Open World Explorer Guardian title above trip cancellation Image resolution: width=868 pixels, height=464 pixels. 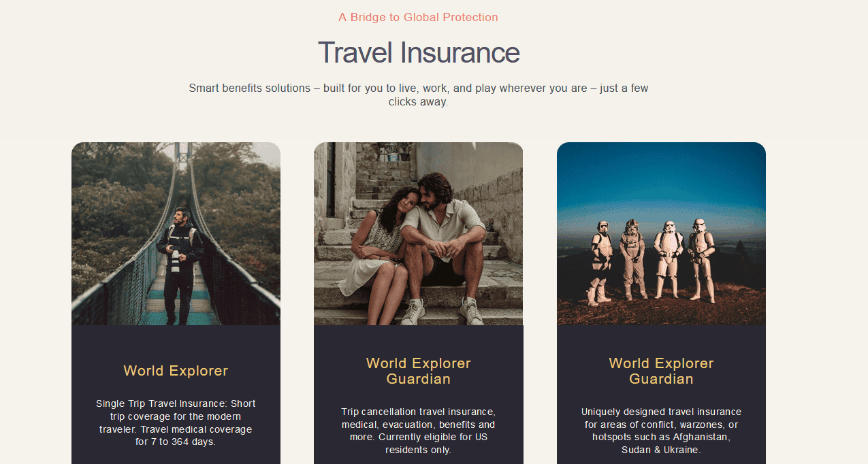pos(418,371)
